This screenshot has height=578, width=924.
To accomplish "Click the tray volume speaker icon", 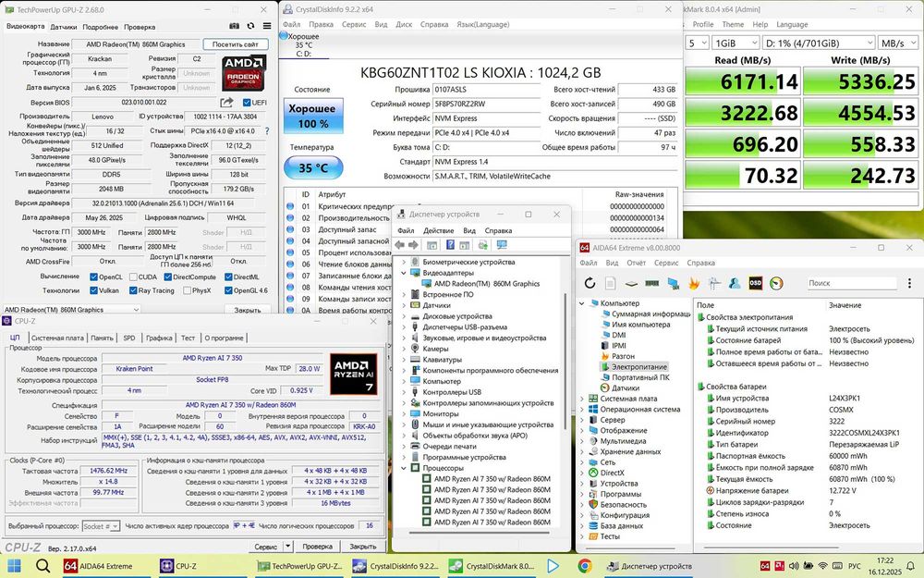I will 794,566.
